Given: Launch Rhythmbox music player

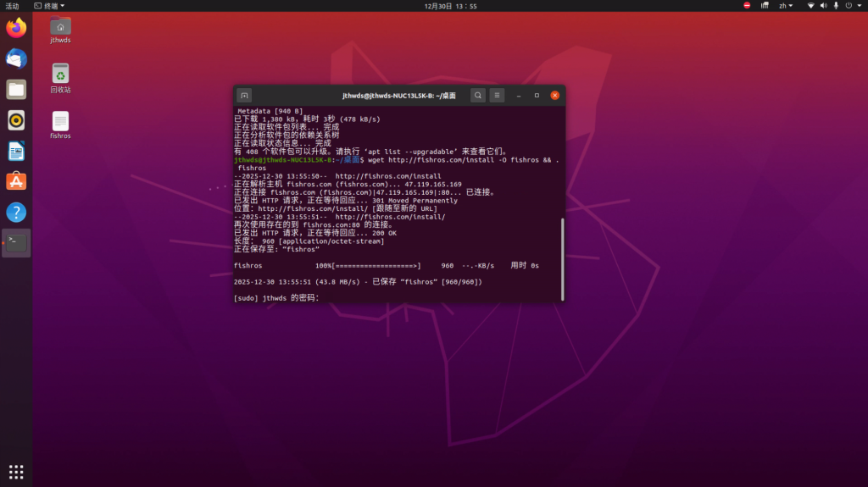Looking at the screenshot, I should tap(16, 120).
